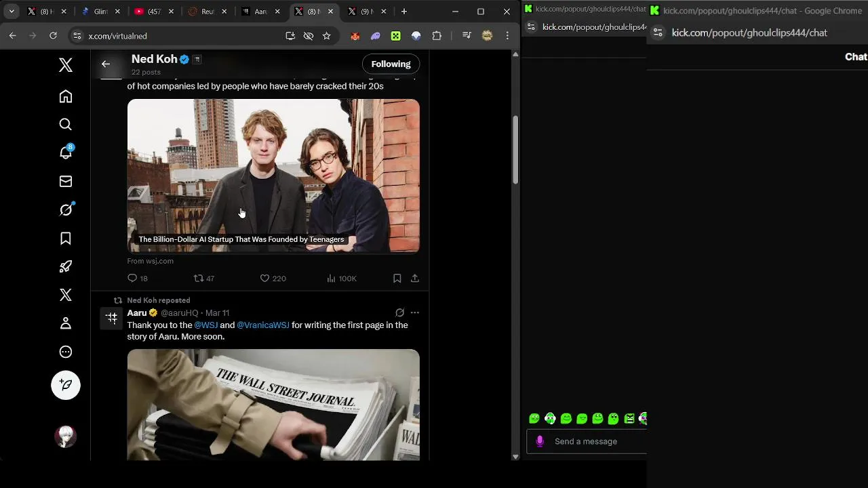The image size is (868, 488).
Task: Switch to the Reut browser tab
Action: pyautogui.click(x=207, y=12)
